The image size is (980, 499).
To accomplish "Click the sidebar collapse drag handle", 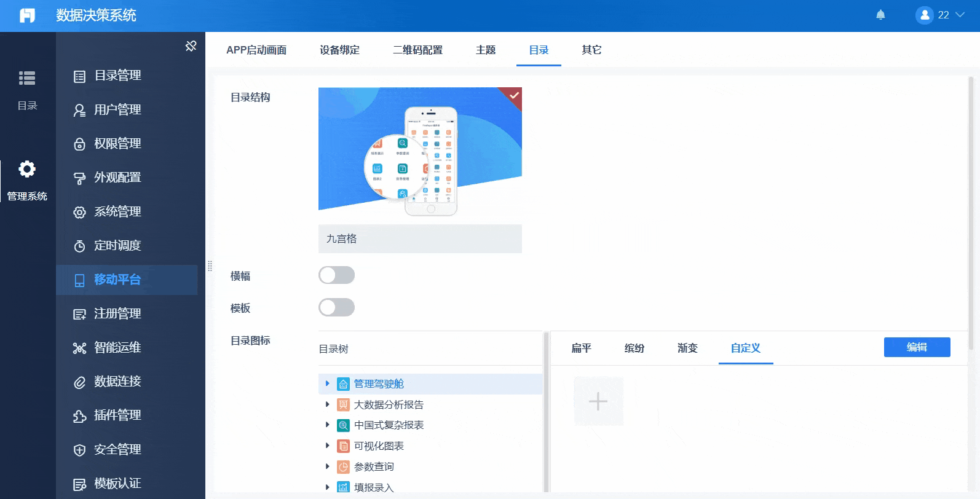I will click(210, 265).
